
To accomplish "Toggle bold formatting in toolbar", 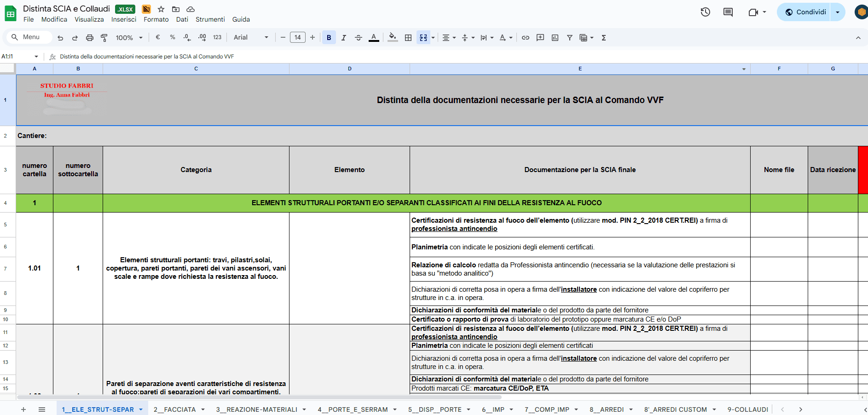I will pos(329,37).
